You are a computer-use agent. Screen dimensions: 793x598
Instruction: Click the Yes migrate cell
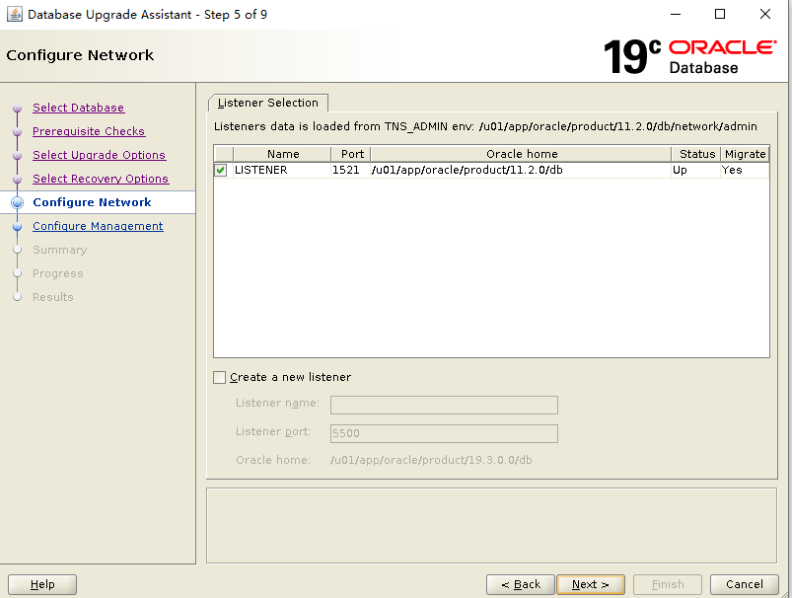(x=744, y=170)
